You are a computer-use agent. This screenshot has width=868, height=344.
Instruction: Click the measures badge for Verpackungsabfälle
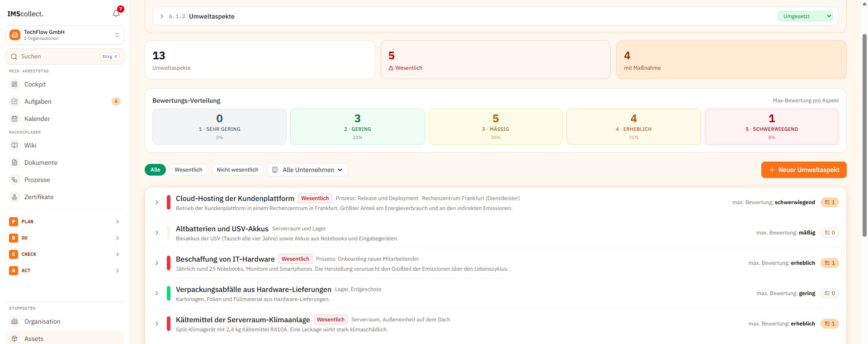point(830,293)
